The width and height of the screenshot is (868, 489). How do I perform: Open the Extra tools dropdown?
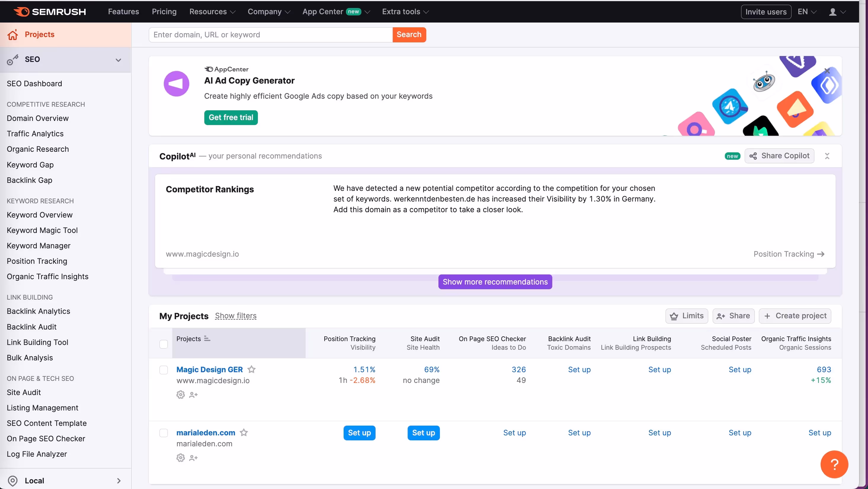click(x=405, y=12)
